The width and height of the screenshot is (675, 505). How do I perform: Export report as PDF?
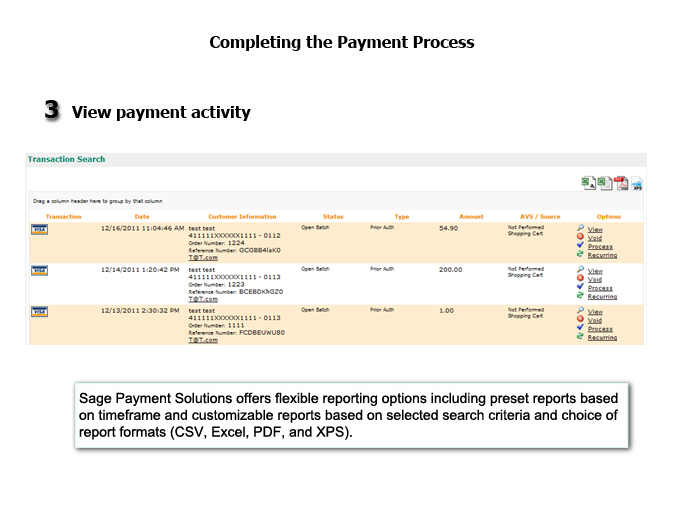click(620, 183)
